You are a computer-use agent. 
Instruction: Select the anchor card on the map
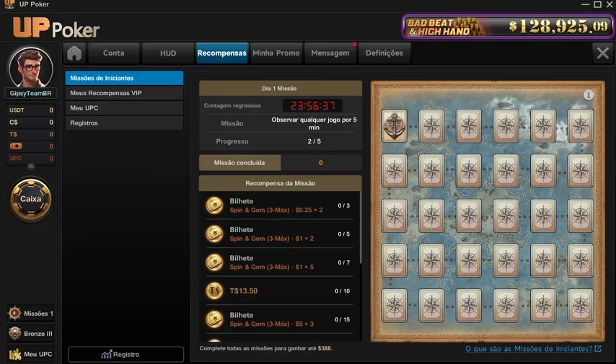coord(395,125)
